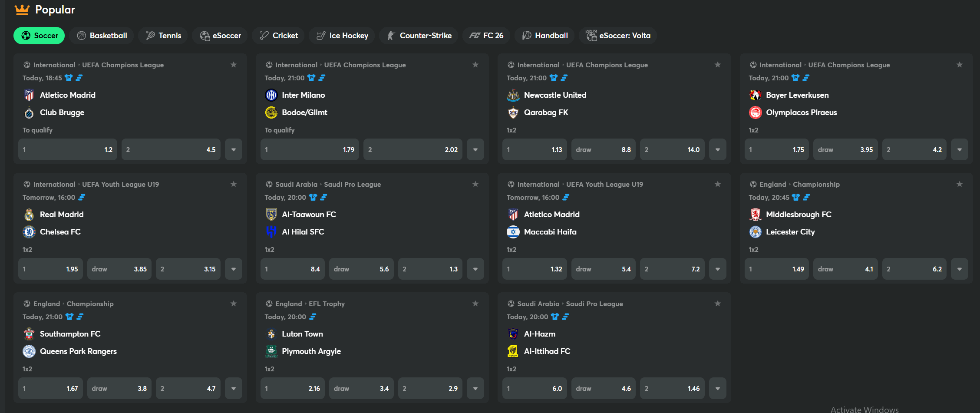Open the UEFA Youth League U19 link above Real Madrid

coord(120,184)
